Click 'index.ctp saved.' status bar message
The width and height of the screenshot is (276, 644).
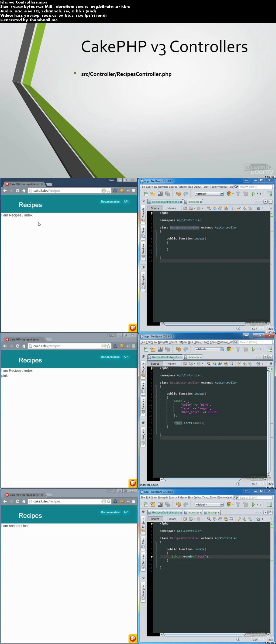pos(149,485)
